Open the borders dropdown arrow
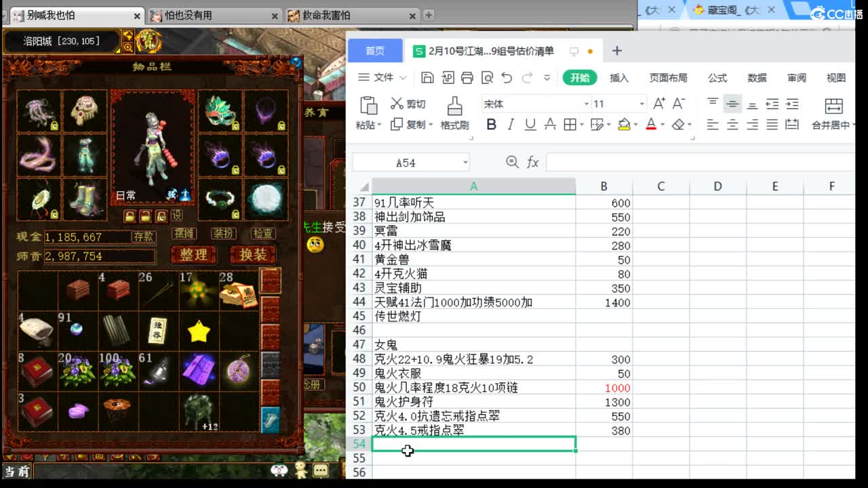The height and width of the screenshot is (488, 868). [x=583, y=125]
